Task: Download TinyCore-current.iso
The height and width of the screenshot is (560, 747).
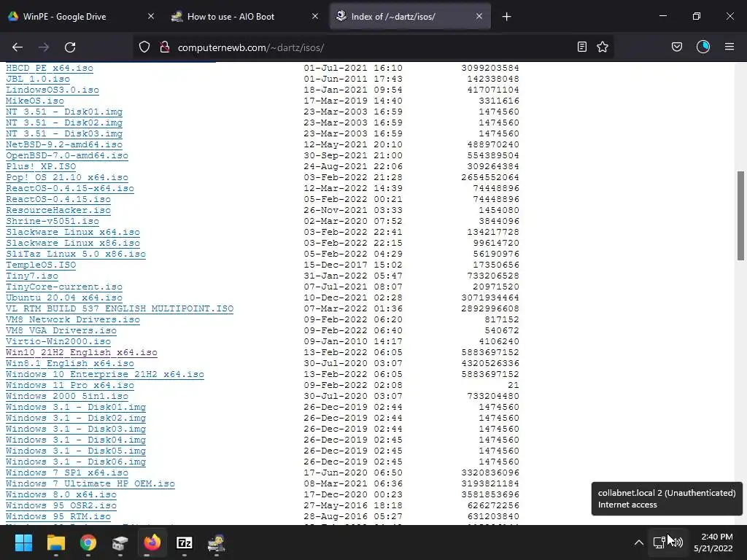Action: [x=64, y=287]
